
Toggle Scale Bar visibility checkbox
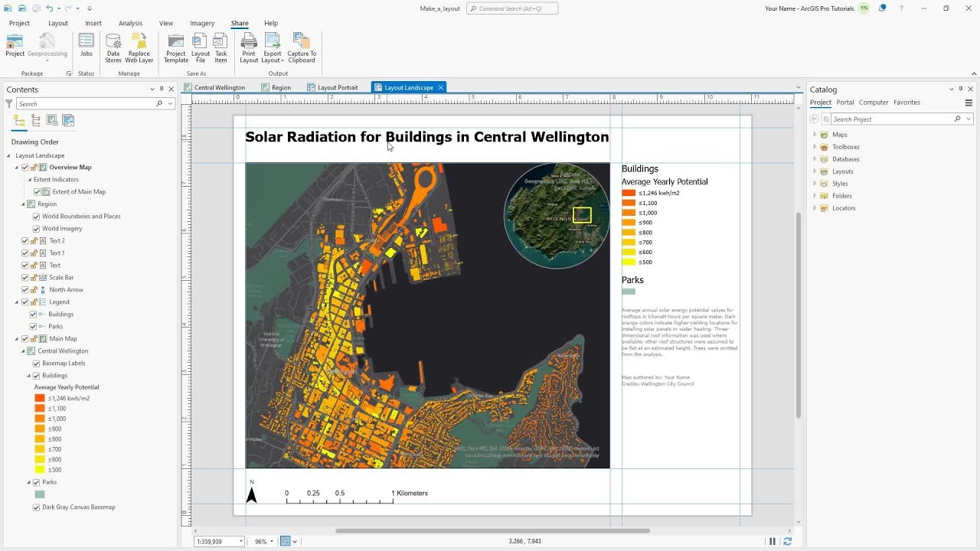click(25, 278)
